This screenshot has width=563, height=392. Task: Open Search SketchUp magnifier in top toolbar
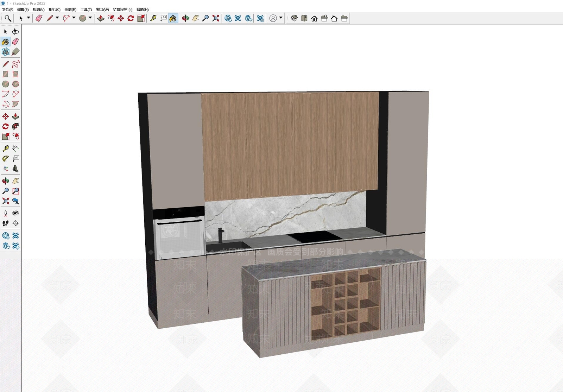[8, 18]
